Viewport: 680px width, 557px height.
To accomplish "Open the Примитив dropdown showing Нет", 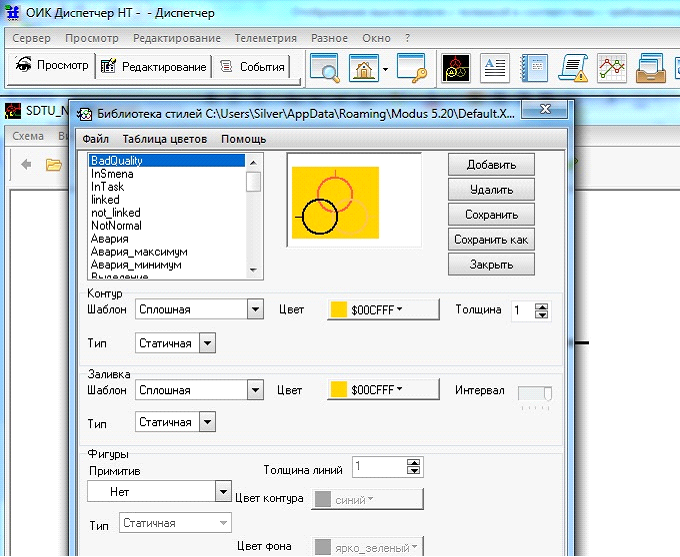I will click(x=223, y=492).
